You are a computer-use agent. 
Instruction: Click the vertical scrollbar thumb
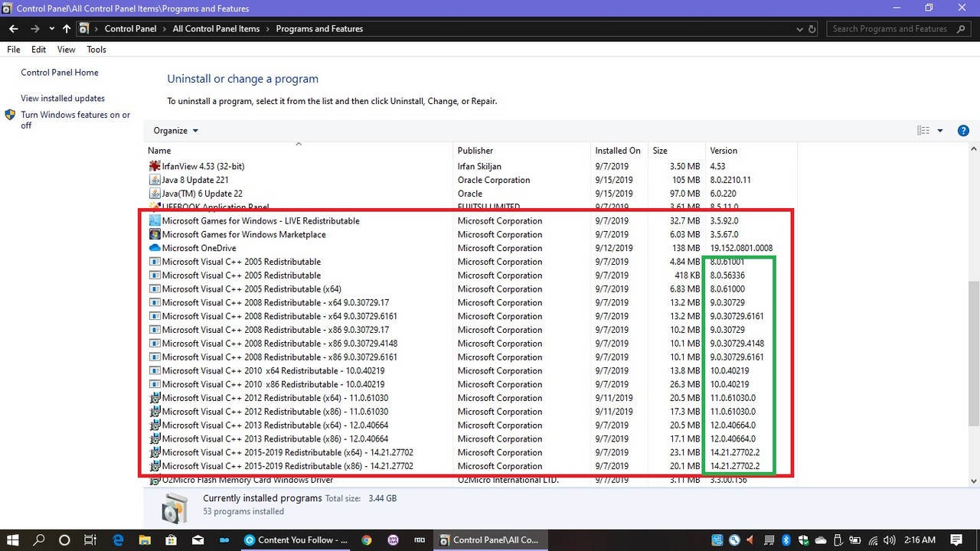tap(974, 353)
